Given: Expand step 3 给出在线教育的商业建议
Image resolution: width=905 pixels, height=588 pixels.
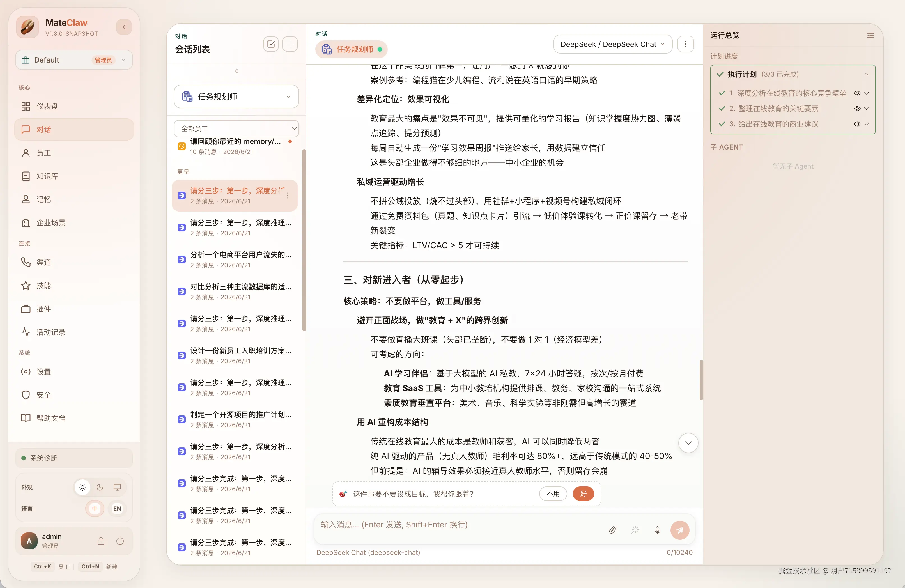Looking at the screenshot, I should pyautogui.click(x=867, y=124).
